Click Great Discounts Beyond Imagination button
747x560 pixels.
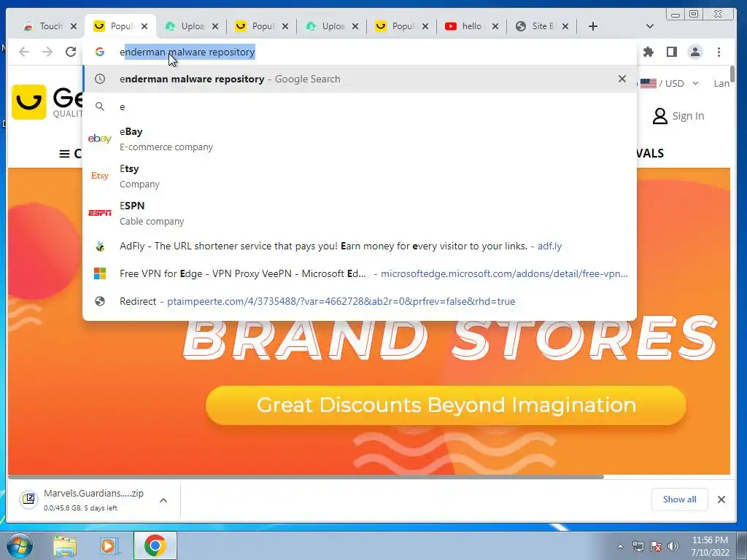pos(446,405)
